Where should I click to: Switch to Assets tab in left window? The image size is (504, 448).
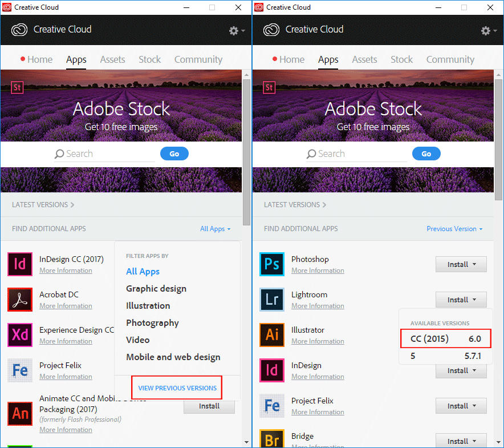pos(112,59)
